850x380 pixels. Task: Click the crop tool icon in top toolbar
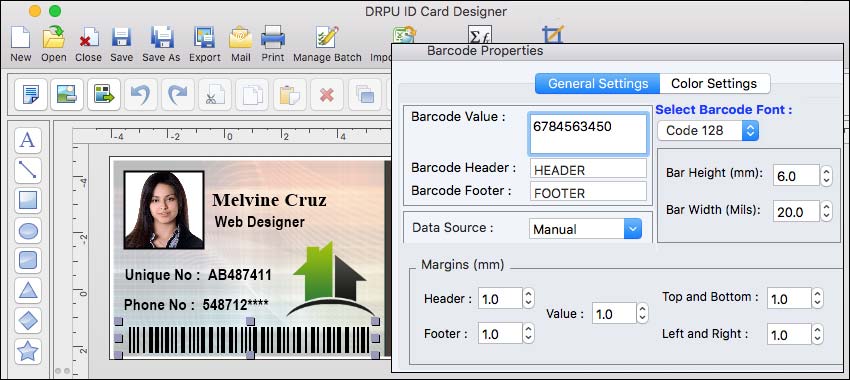coord(553,34)
